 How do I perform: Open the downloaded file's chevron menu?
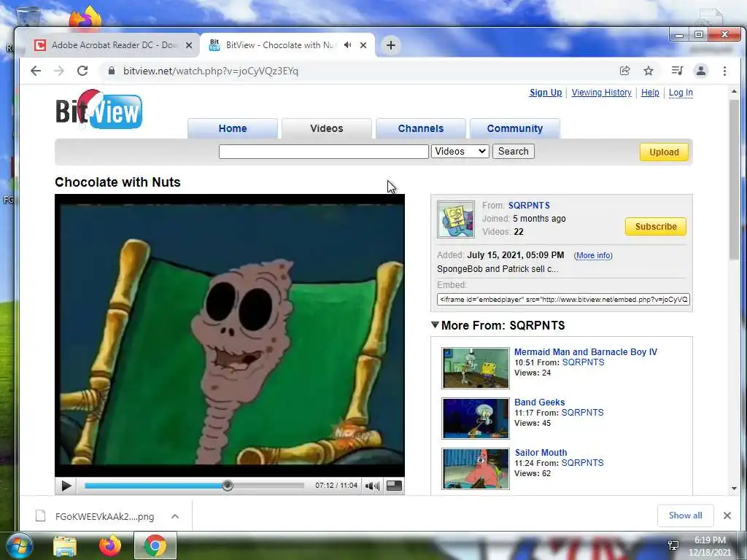(x=175, y=516)
